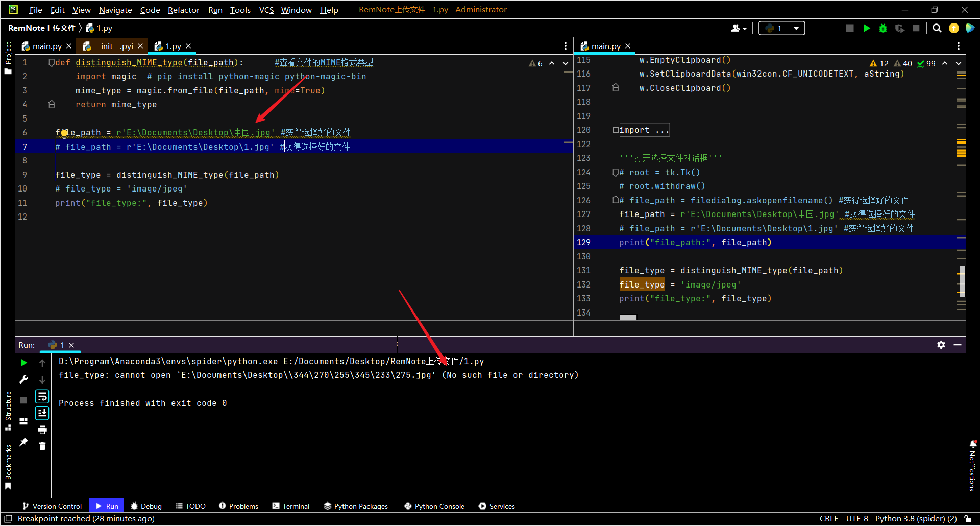Start debugging with the bug icon
This screenshot has height=526, width=980.
pyautogui.click(x=883, y=29)
